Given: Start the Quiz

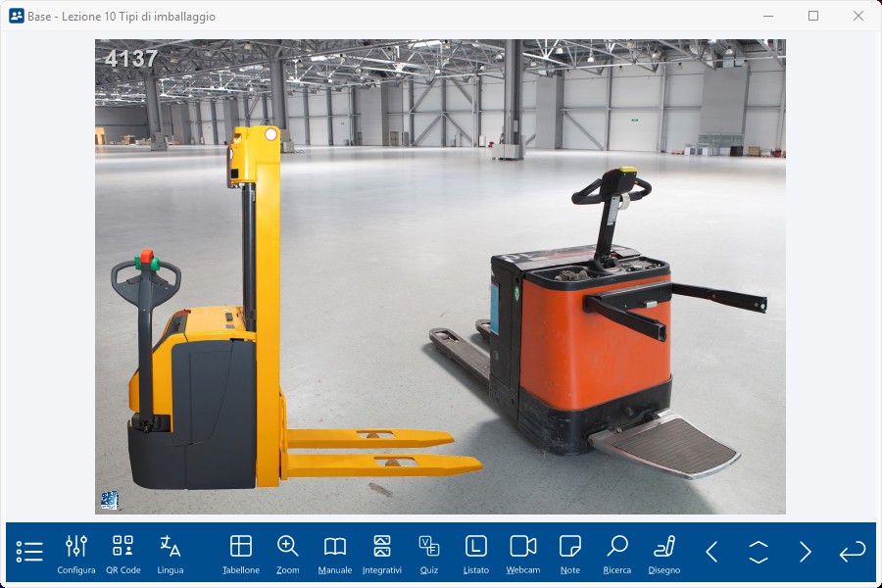Looking at the screenshot, I should pos(429,553).
